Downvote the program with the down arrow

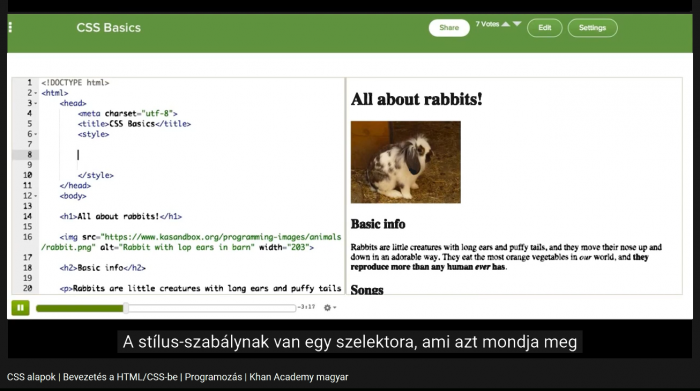point(517,24)
